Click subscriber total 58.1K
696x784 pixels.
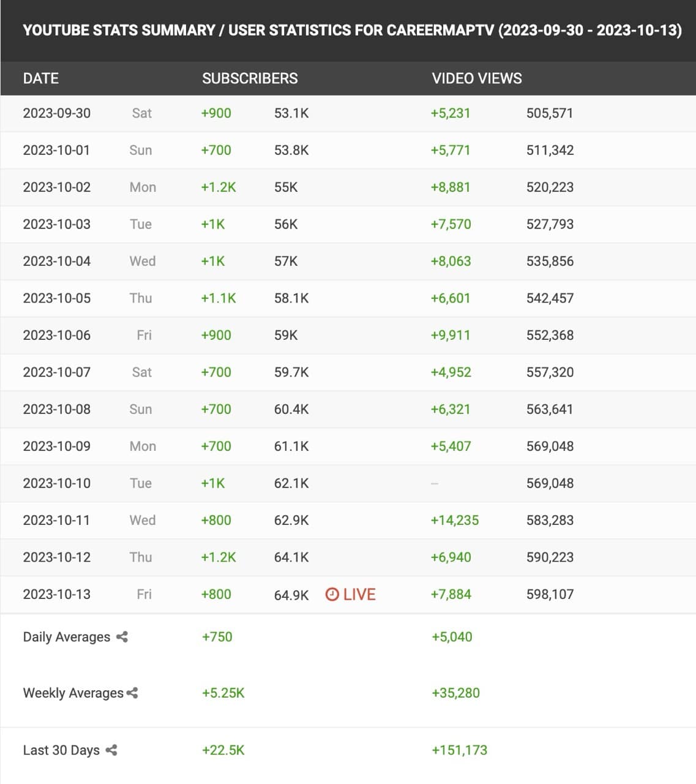point(291,298)
